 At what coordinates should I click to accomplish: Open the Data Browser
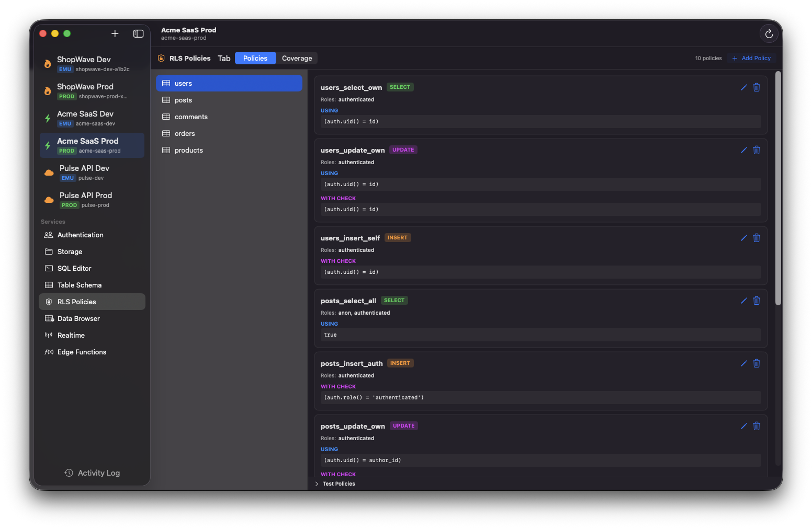(x=78, y=318)
